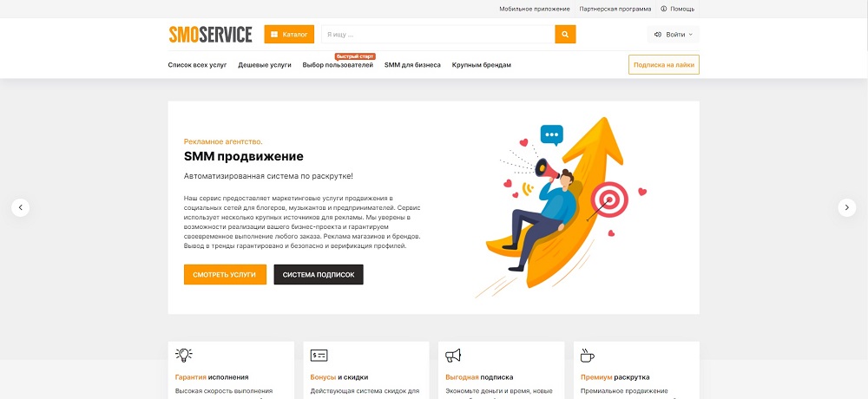Open Список всех услуг menu item
The height and width of the screenshot is (399, 868).
click(198, 65)
